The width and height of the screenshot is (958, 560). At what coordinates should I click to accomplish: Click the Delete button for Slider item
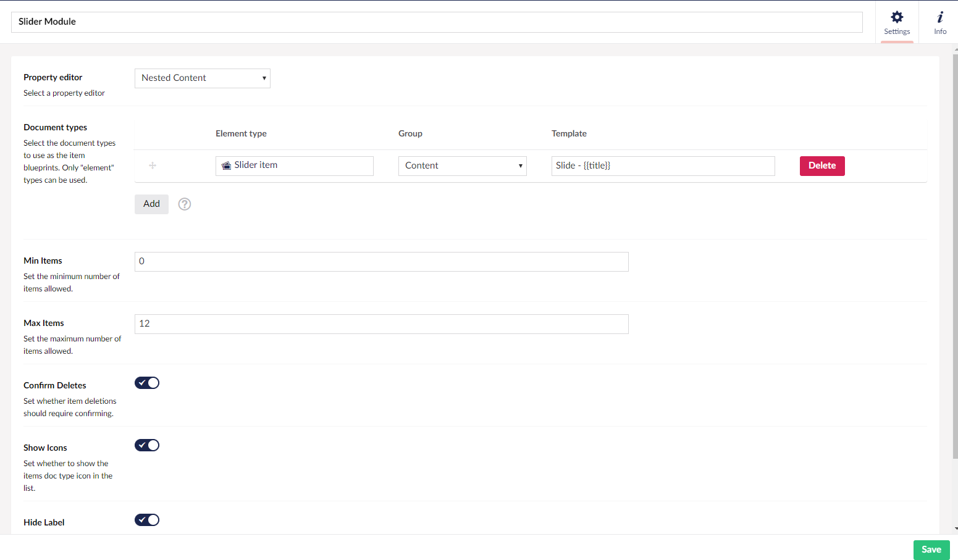coord(821,166)
